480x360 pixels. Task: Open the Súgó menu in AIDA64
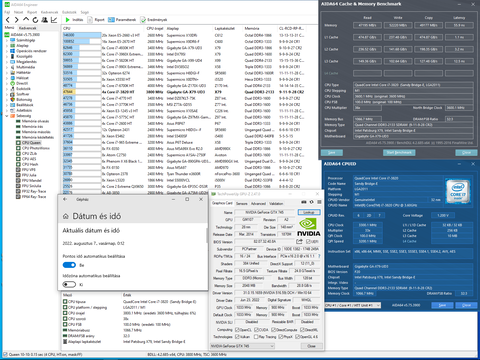coord(85,12)
